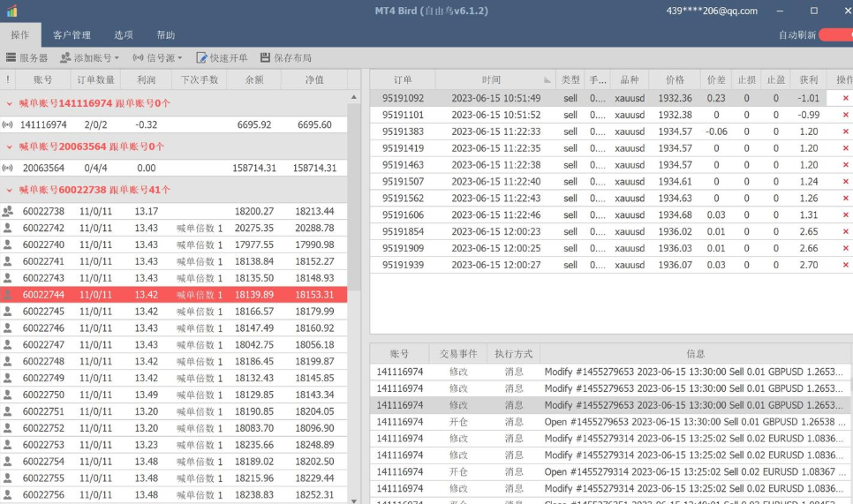Collapse the 喊单账号141116974 group

point(9,103)
